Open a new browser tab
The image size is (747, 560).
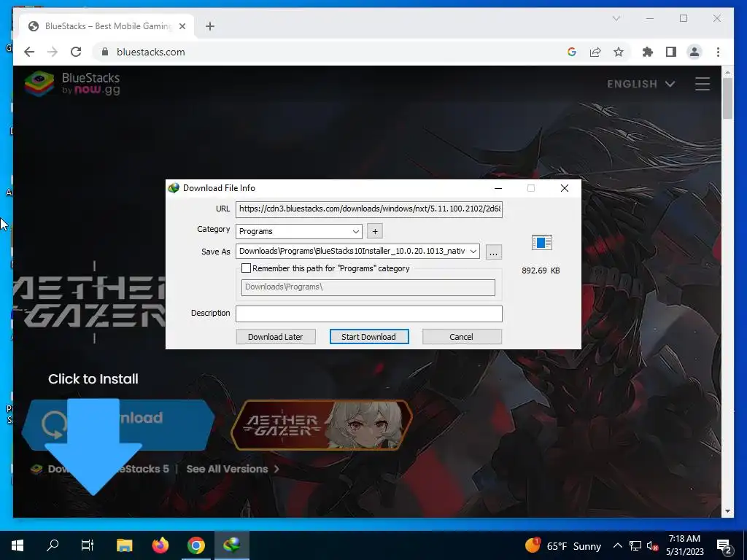[x=209, y=26]
